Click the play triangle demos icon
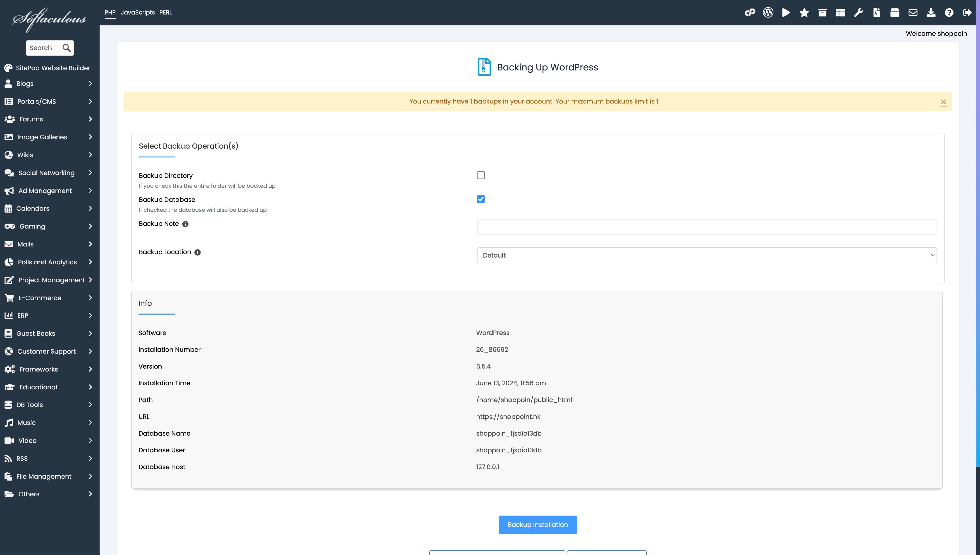Viewport: 980px width, 555px height. click(x=786, y=13)
